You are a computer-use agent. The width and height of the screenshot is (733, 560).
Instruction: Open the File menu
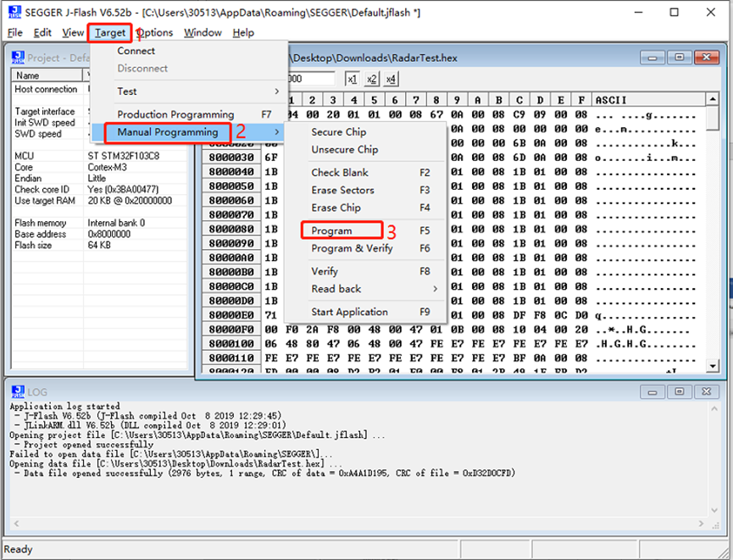click(x=15, y=33)
